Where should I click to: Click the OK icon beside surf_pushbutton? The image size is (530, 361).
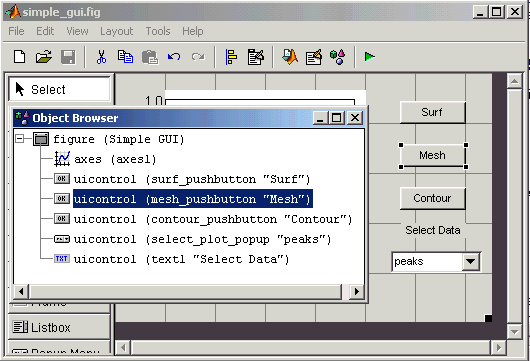tap(62, 178)
